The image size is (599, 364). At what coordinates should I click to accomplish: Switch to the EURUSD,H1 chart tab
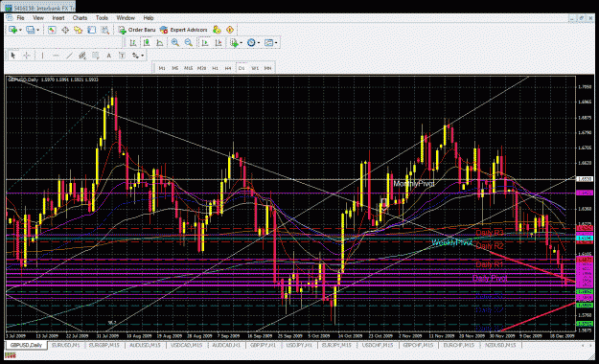(66, 345)
